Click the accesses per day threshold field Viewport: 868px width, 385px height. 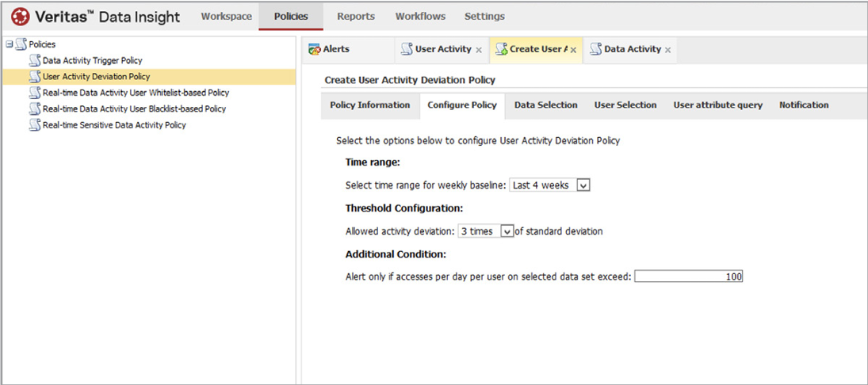click(x=689, y=276)
